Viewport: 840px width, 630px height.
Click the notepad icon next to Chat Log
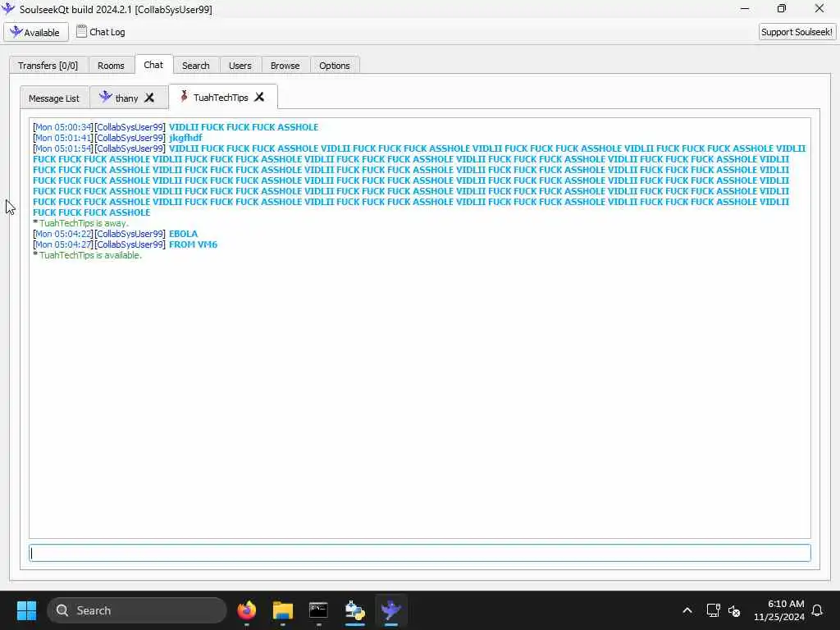pyautogui.click(x=81, y=32)
